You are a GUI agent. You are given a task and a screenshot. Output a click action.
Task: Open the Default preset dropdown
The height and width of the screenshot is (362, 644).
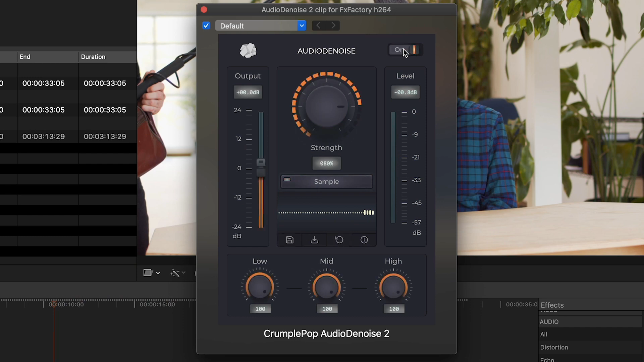coord(261,26)
